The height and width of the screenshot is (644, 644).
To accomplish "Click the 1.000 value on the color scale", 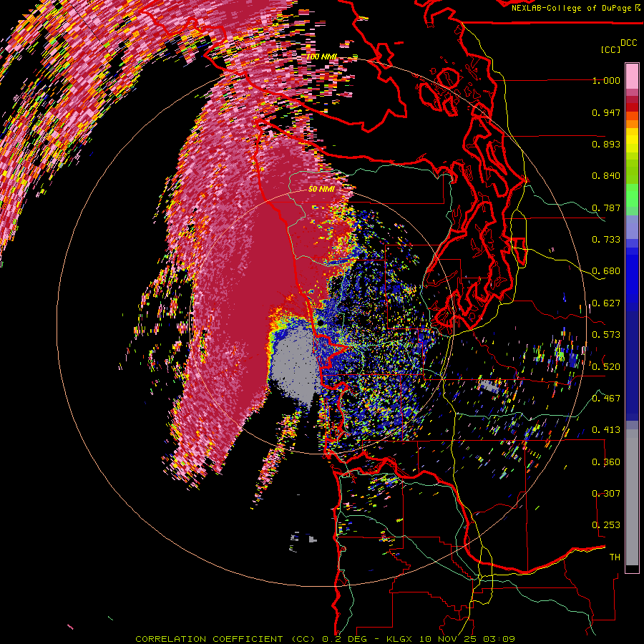I will (x=606, y=81).
